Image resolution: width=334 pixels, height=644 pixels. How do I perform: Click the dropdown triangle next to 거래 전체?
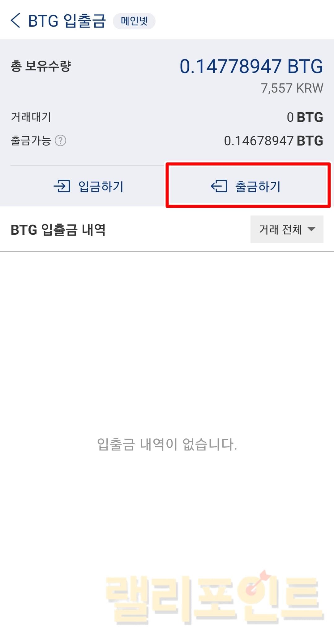tap(311, 229)
